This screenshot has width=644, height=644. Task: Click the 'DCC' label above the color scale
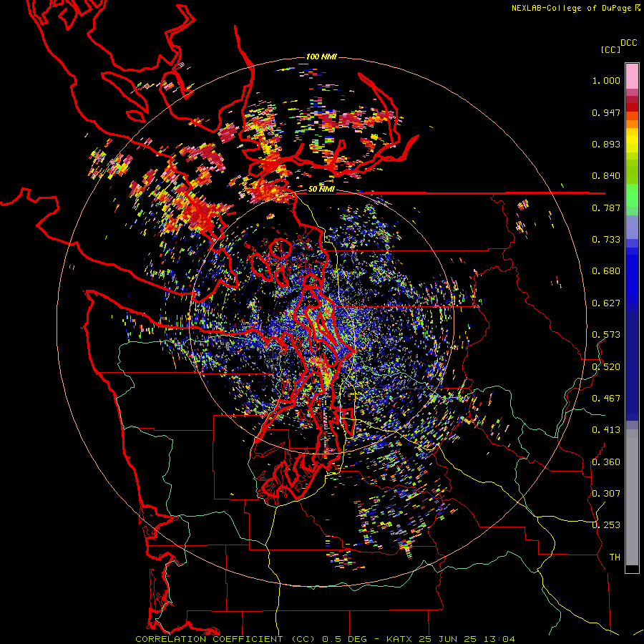tap(629, 43)
